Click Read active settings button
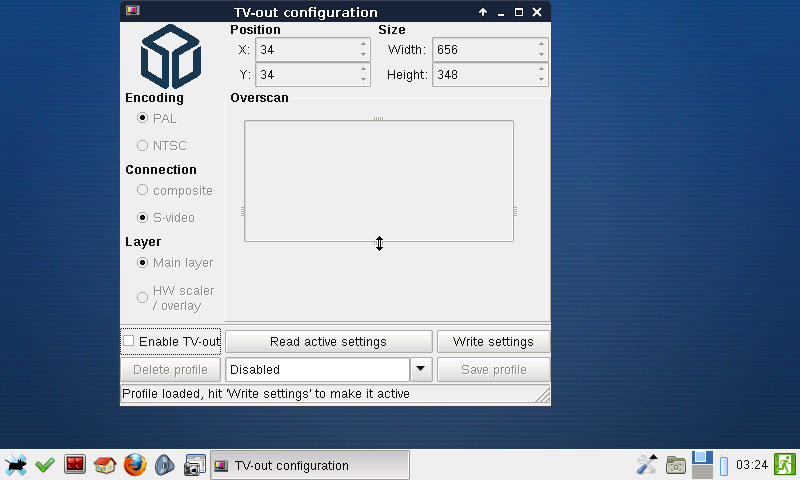Image resolution: width=800 pixels, height=480 pixels. [x=328, y=342]
